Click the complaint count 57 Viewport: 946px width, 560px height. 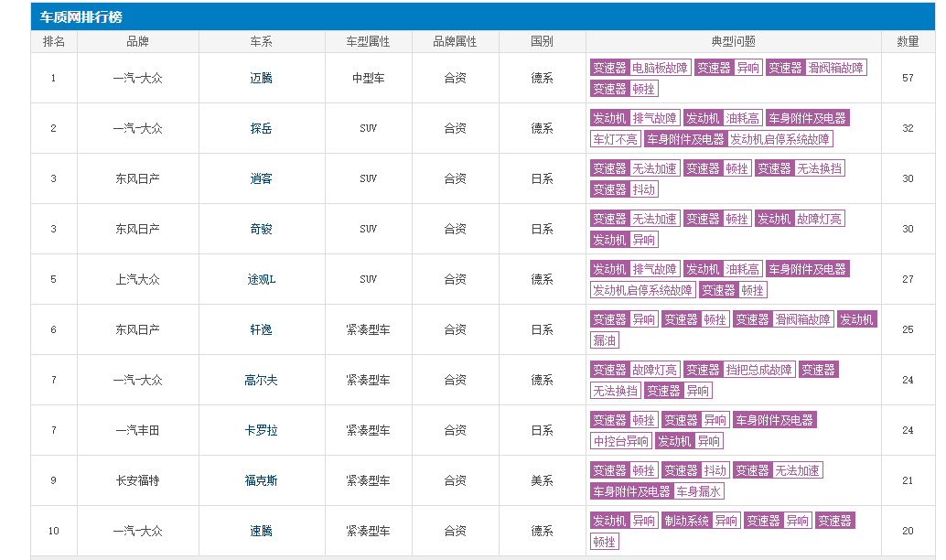tap(908, 78)
